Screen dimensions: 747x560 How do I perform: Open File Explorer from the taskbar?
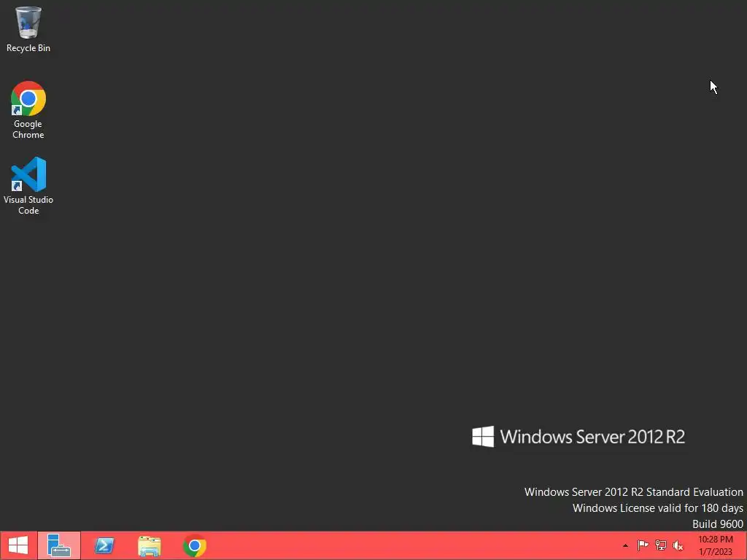pos(149,545)
